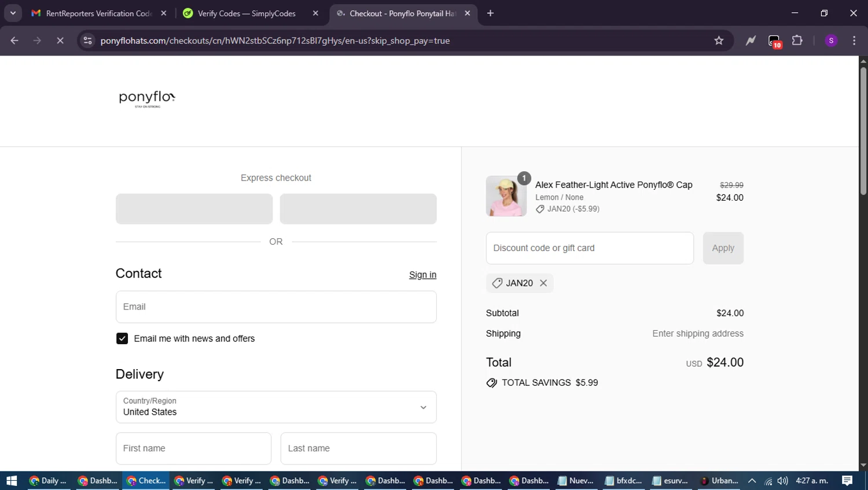Focus the First name field
The image size is (868, 490).
coord(193,448)
